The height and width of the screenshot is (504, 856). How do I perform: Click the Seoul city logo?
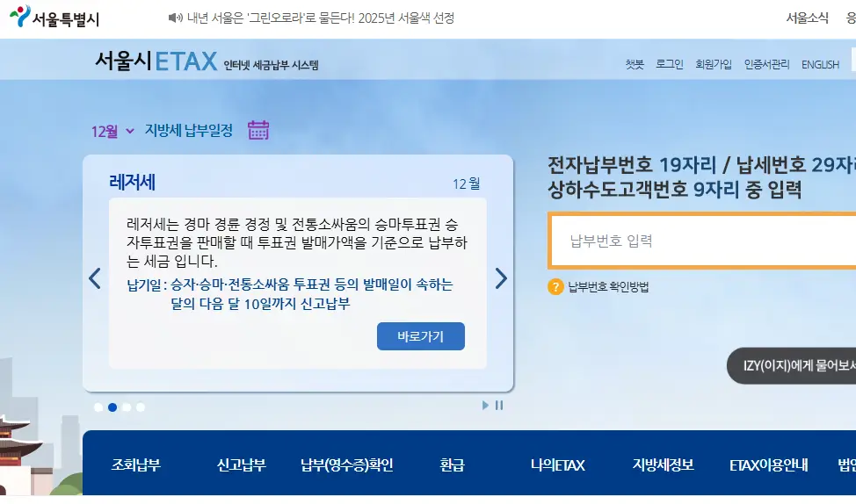tap(54, 17)
